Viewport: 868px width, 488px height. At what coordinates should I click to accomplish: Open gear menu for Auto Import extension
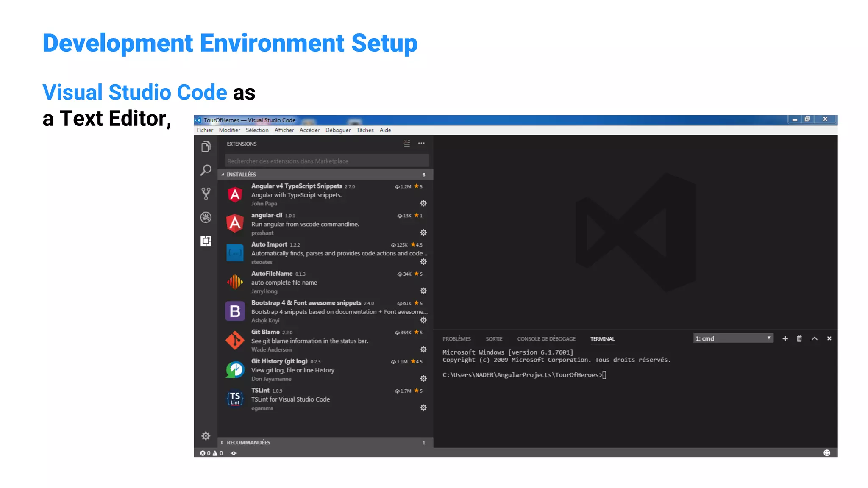point(423,262)
